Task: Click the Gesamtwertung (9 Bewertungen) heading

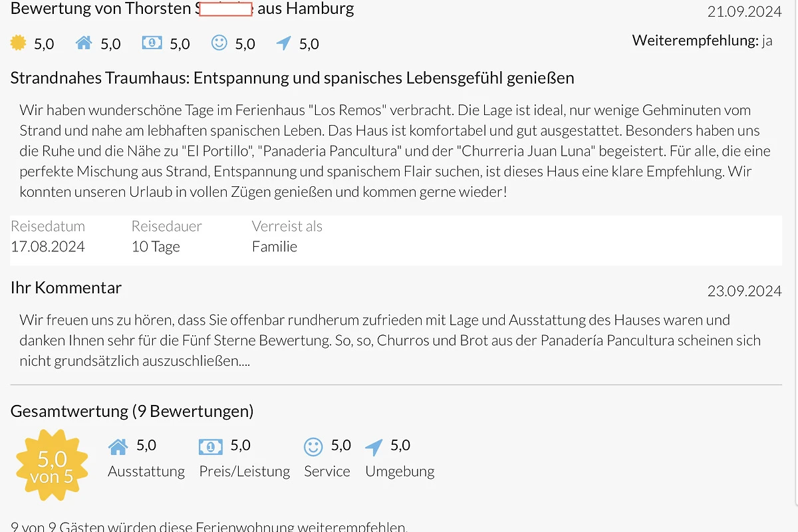Action: (132, 411)
